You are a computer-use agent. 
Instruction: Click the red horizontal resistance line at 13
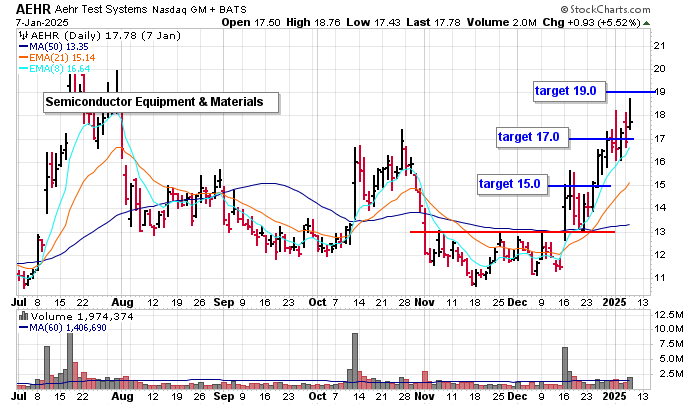(512, 232)
